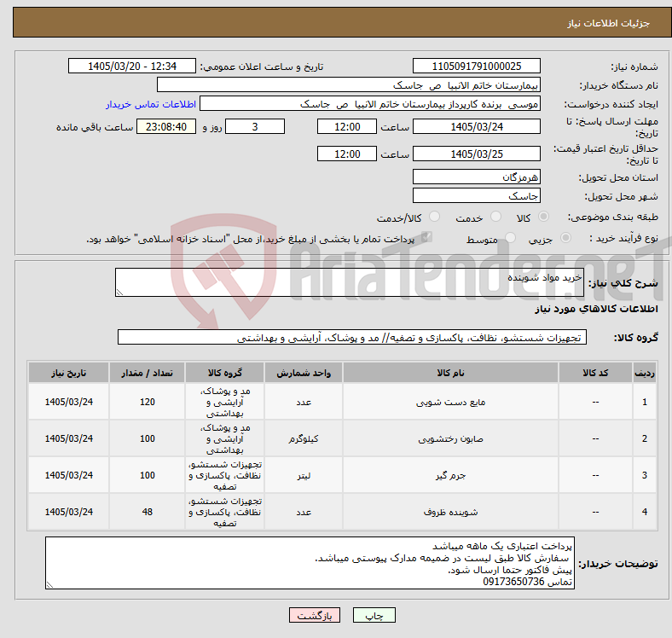The width and height of the screenshot is (672, 638).
Task: Click the چاپ (print) button
Action: click(x=374, y=615)
